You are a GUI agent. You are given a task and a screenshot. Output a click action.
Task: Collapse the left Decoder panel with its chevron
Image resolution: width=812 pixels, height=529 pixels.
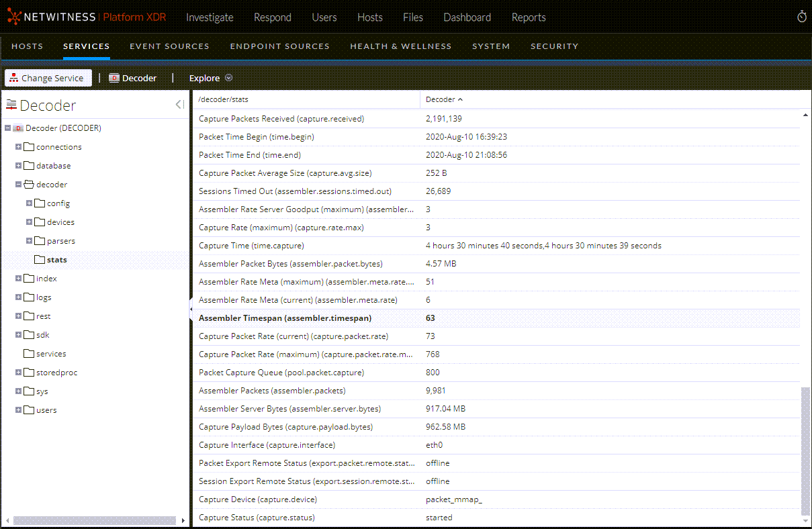tap(179, 104)
